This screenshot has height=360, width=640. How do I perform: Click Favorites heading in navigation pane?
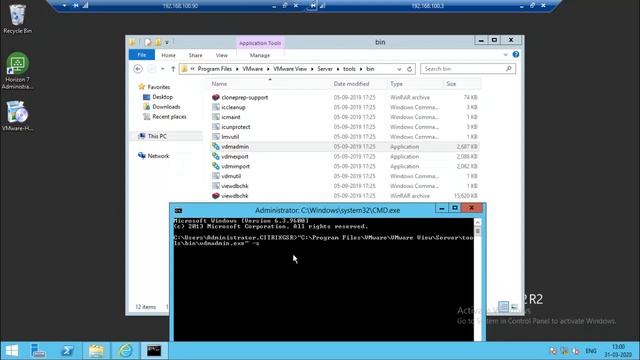pyautogui.click(x=158, y=87)
